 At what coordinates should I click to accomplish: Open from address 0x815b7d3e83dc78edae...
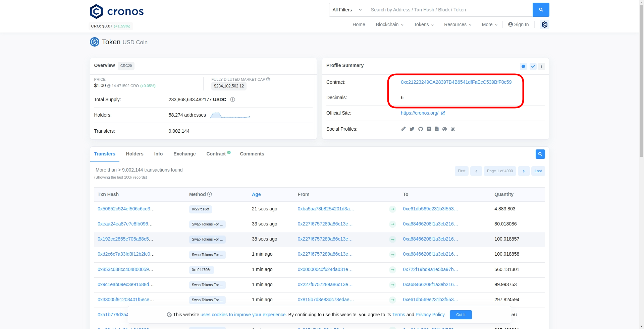pyautogui.click(x=326, y=300)
